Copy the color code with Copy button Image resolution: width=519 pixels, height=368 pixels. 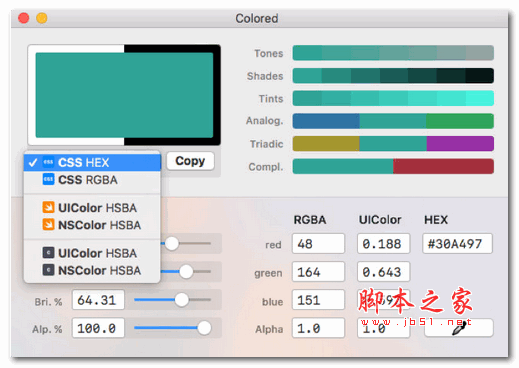click(x=190, y=161)
